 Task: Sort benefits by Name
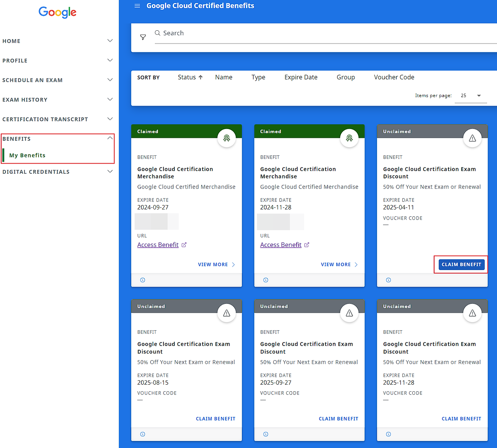click(224, 77)
